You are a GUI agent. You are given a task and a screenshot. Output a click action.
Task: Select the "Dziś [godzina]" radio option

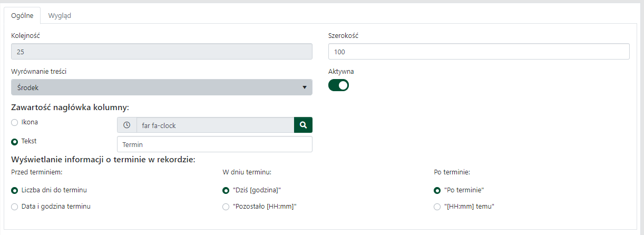(226, 190)
